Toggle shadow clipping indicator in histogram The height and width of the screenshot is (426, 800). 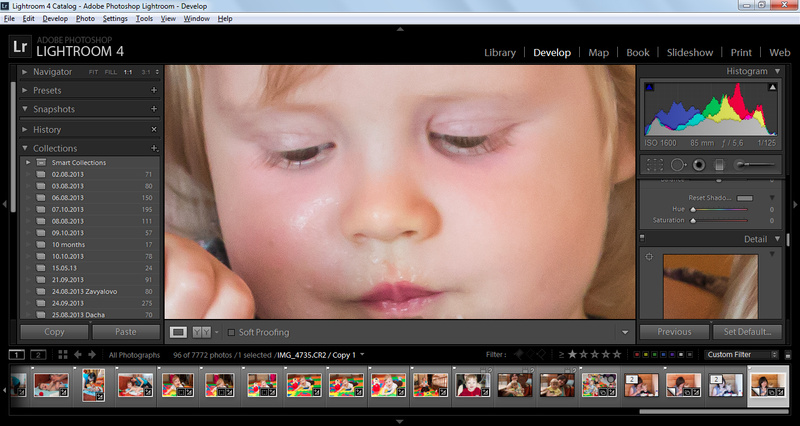tap(650, 88)
